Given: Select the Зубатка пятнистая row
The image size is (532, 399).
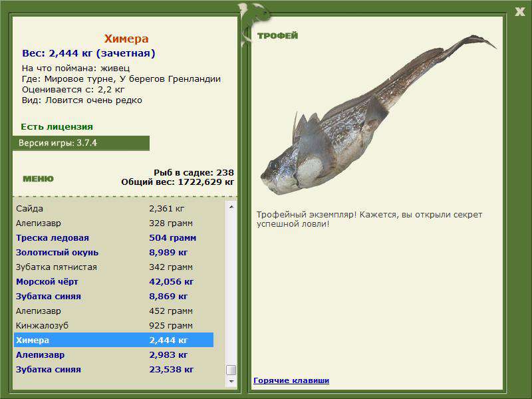Looking at the screenshot, I should (x=114, y=267).
